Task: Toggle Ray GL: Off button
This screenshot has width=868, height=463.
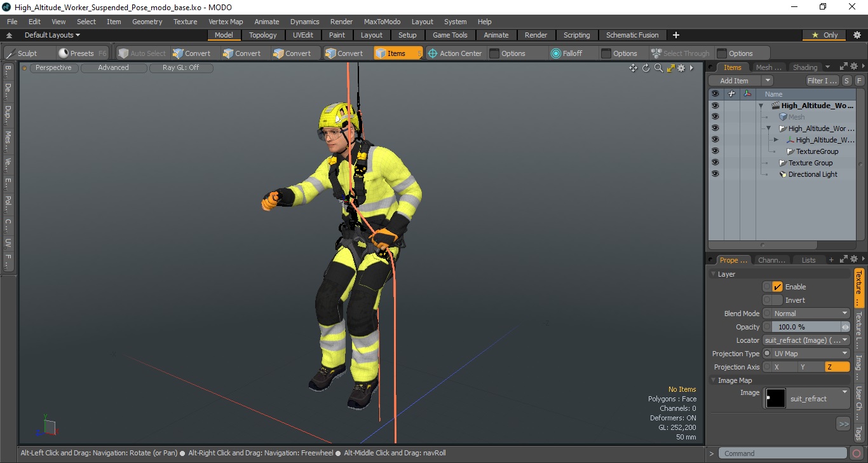Action: coord(180,67)
